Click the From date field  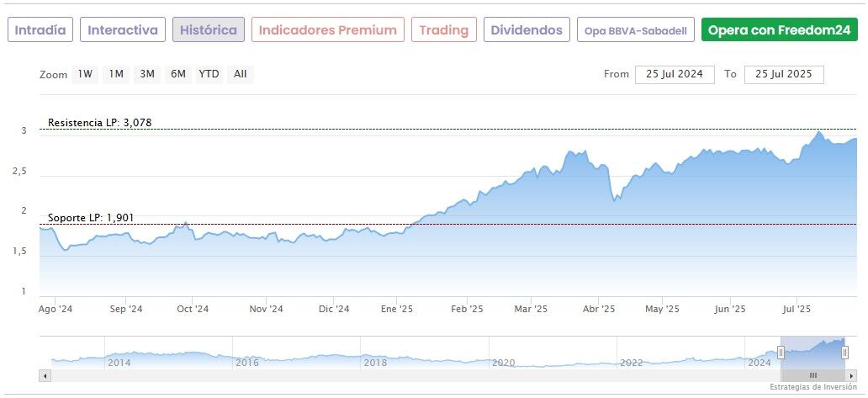click(675, 74)
